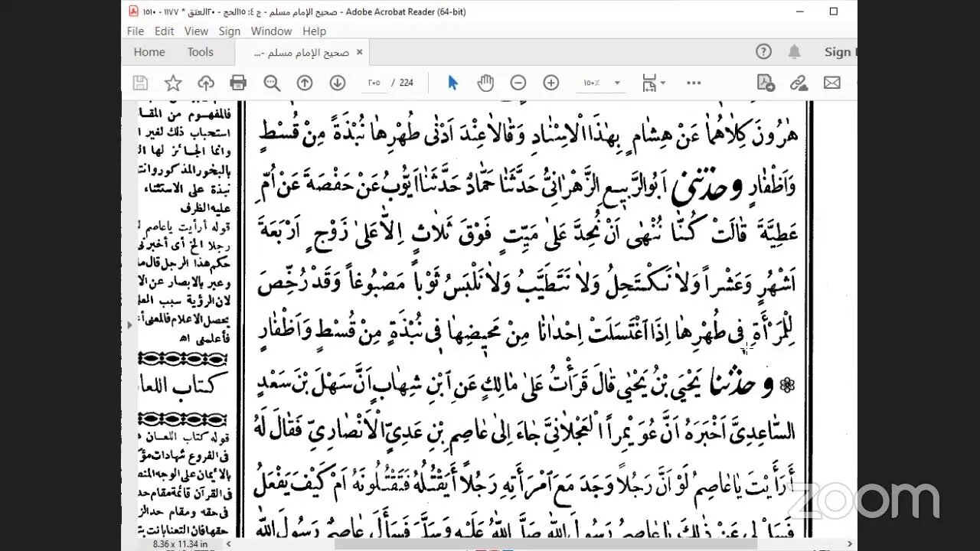The height and width of the screenshot is (551, 980).
Task: Open the Window menu
Action: [x=271, y=31]
